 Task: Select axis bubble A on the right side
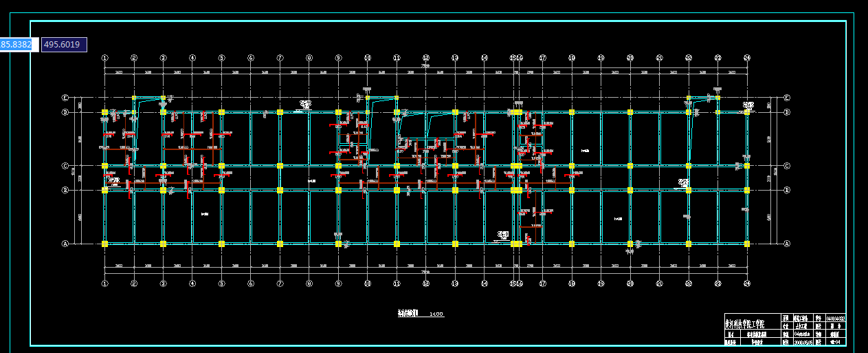click(x=787, y=244)
